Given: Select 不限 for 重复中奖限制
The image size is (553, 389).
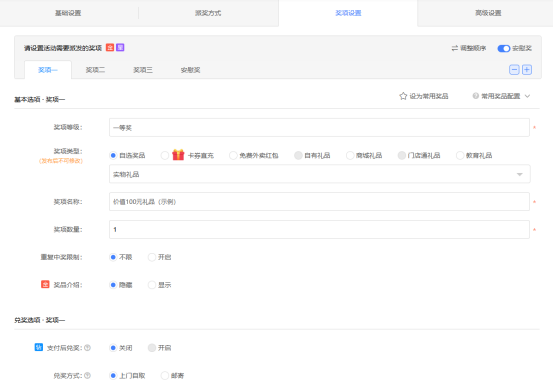Looking at the screenshot, I should point(113,257).
